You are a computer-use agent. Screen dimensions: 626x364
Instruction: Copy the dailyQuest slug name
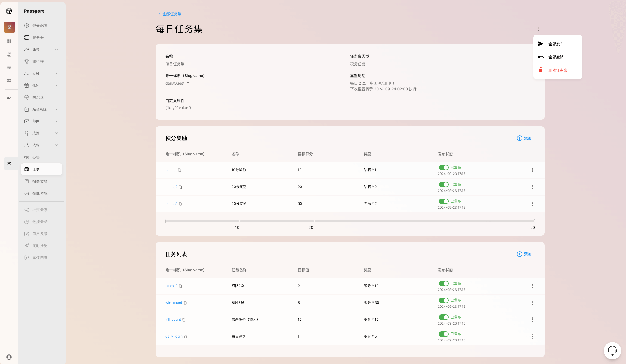pyautogui.click(x=187, y=84)
